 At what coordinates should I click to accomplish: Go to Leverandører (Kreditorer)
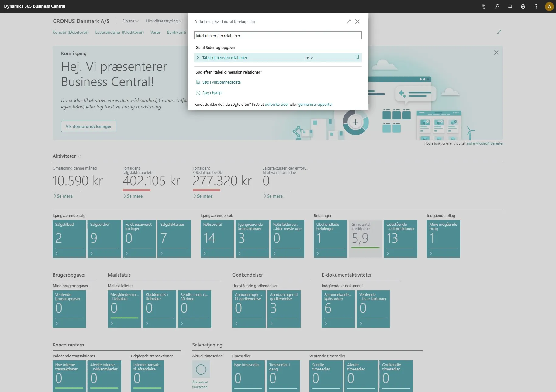pos(119,32)
